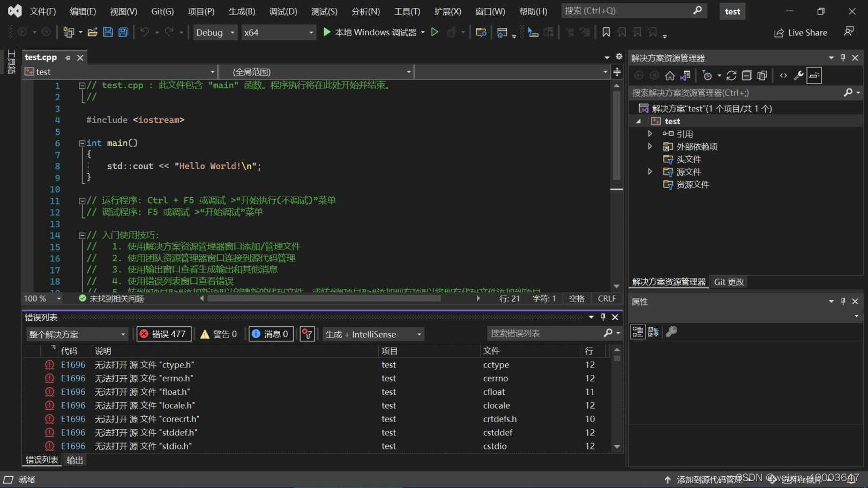Viewport: 868px width, 488px height.
Task: Toggle the messages filter in Error List
Action: click(x=271, y=334)
